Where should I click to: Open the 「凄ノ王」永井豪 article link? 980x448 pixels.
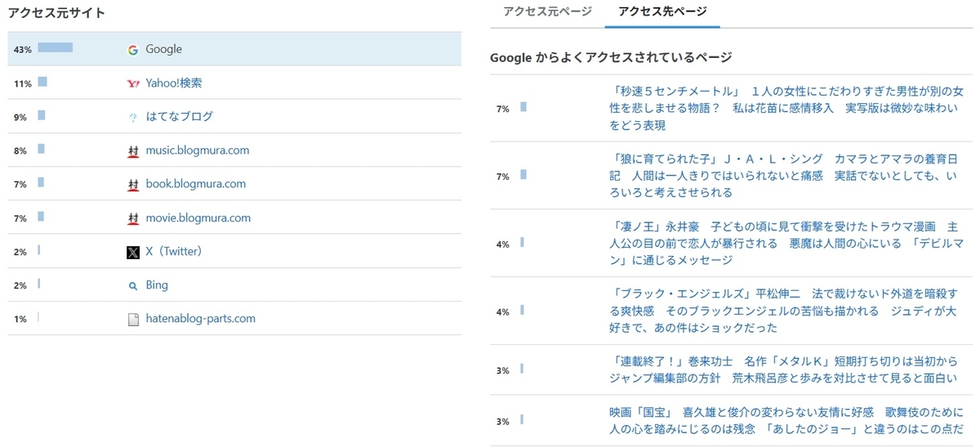782,244
